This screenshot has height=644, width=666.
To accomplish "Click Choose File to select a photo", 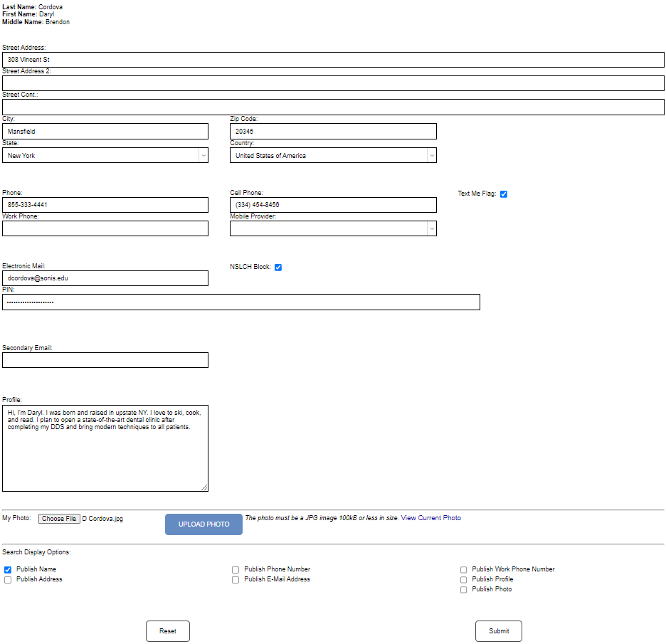I will coord(60,518).
